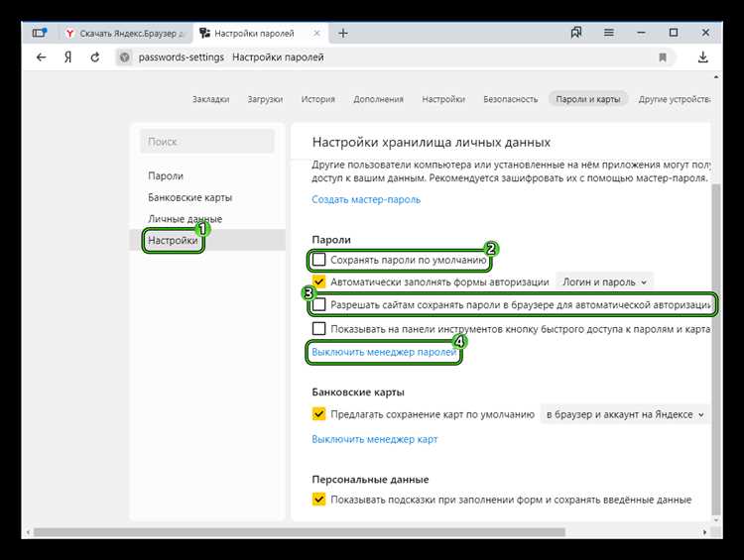Open the downloads arrow icon
Image resolution: width=744 pixels, height=560 pixels.
click(703, 57)
